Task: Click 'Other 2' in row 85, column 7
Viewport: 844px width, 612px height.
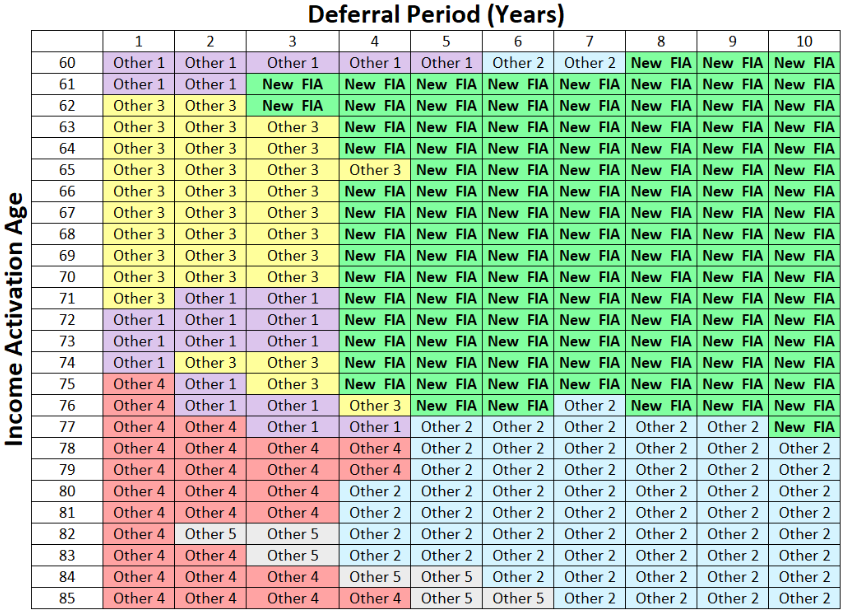Action: coord(589,598)
